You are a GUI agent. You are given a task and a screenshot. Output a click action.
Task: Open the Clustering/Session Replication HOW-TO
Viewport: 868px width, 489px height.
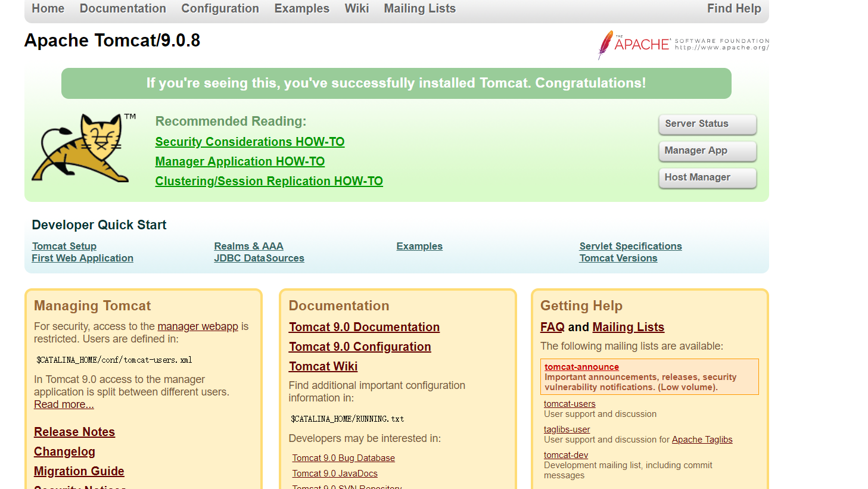point(269,181)
